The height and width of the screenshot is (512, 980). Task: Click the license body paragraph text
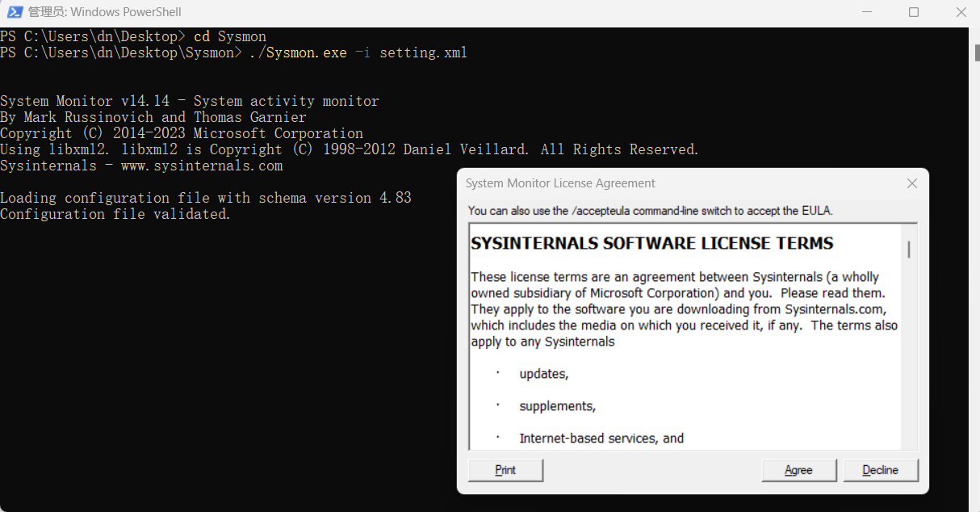click(x=685, y=309)
